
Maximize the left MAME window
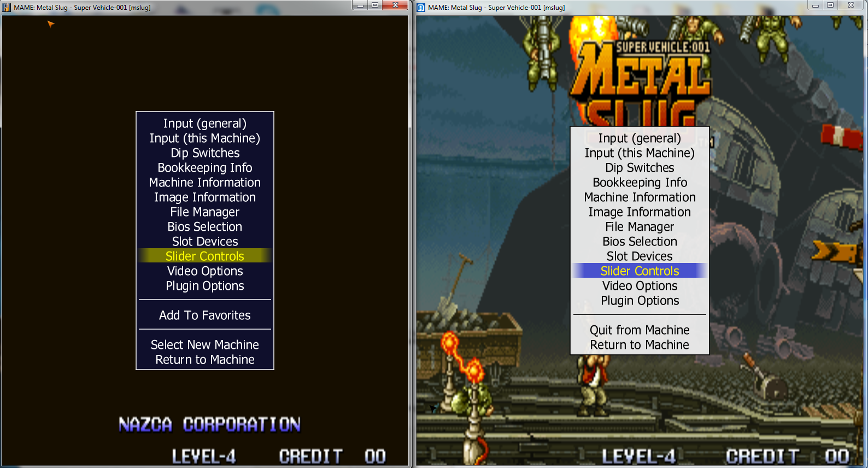point(375,5)
